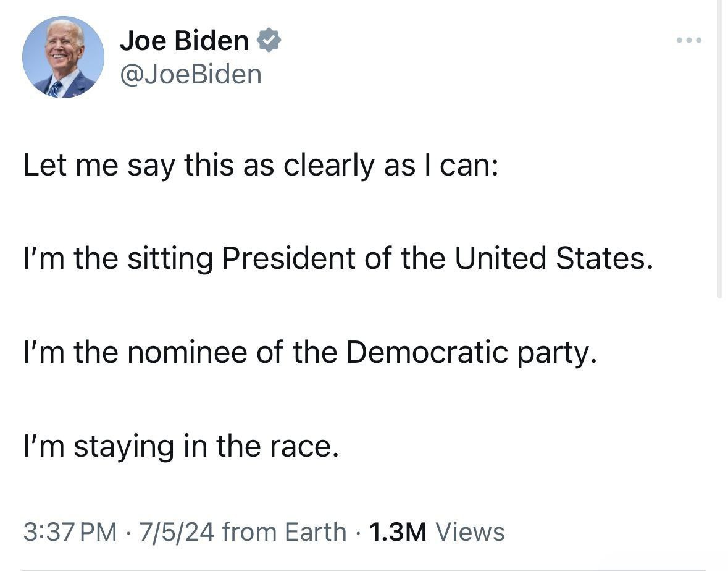Click the sentence "I'm staying in the race."

point(181,446)
